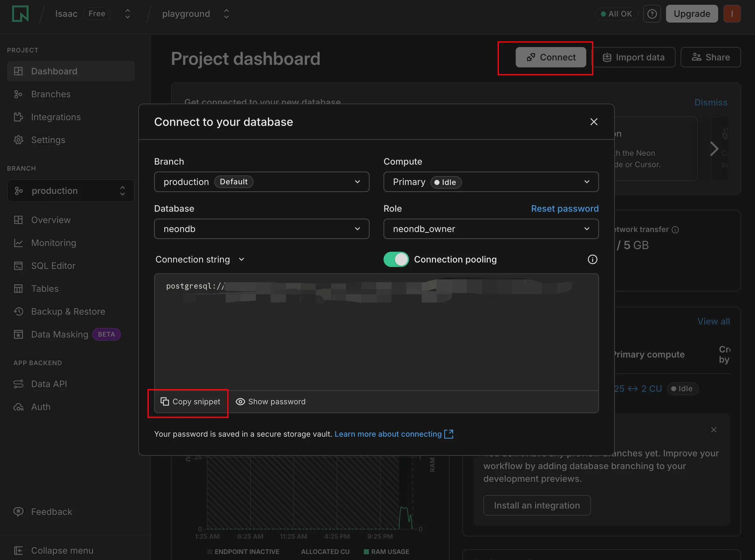Disable the Connection pooling toggle
This screenshot has height=560, width=755.
pyautogui.click(x=396, y=259)
